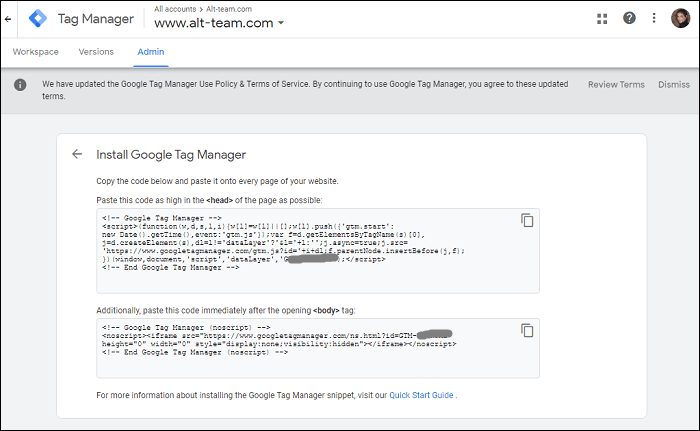The height and width of the screenshot is (431, 700).
Task: Click inside the head script code box
Action: pyautogui.click(x=318, y=251)
